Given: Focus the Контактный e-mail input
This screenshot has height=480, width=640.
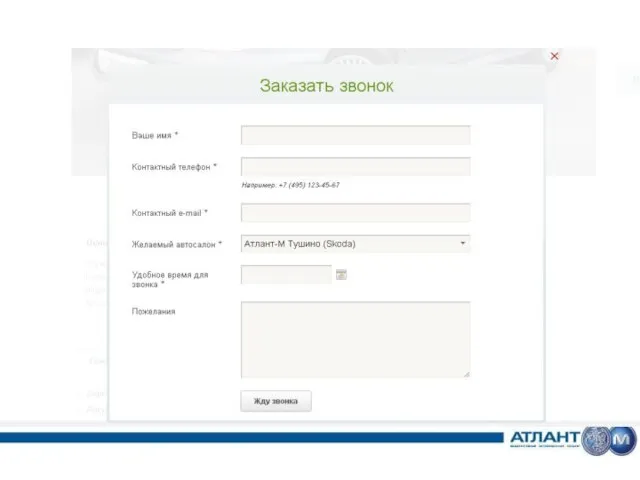Looking at the screenshot, I should pos(355,212).
